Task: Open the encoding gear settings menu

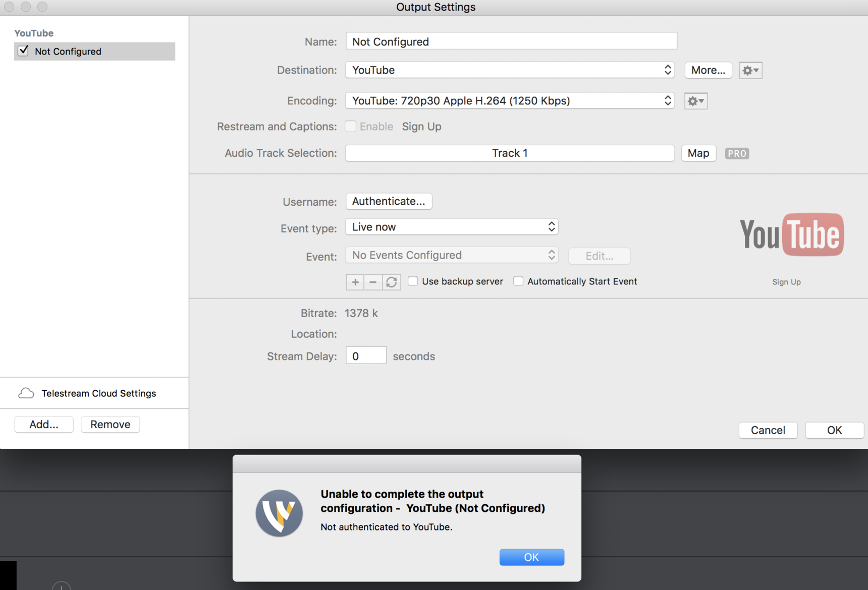Action: coord(695,101)
